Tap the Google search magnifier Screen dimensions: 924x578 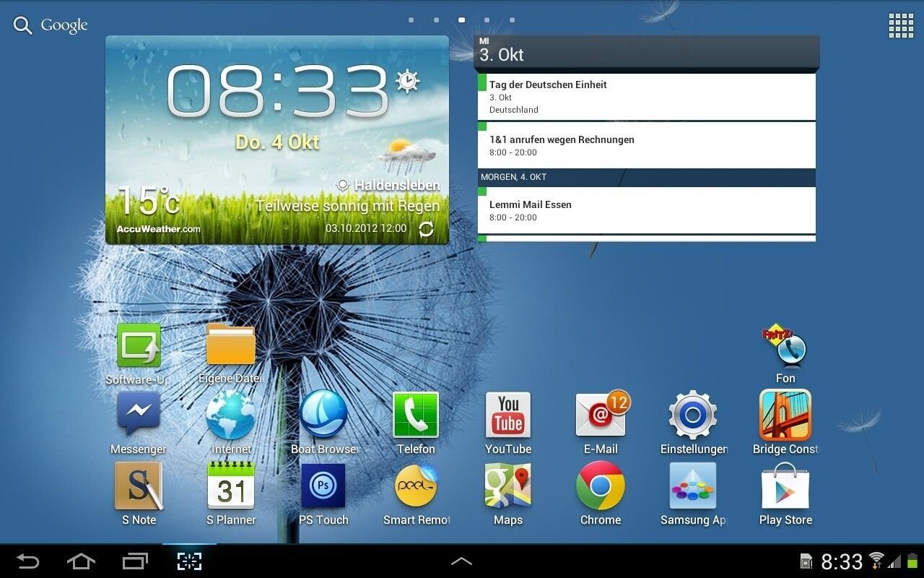(x=23, y=26)
